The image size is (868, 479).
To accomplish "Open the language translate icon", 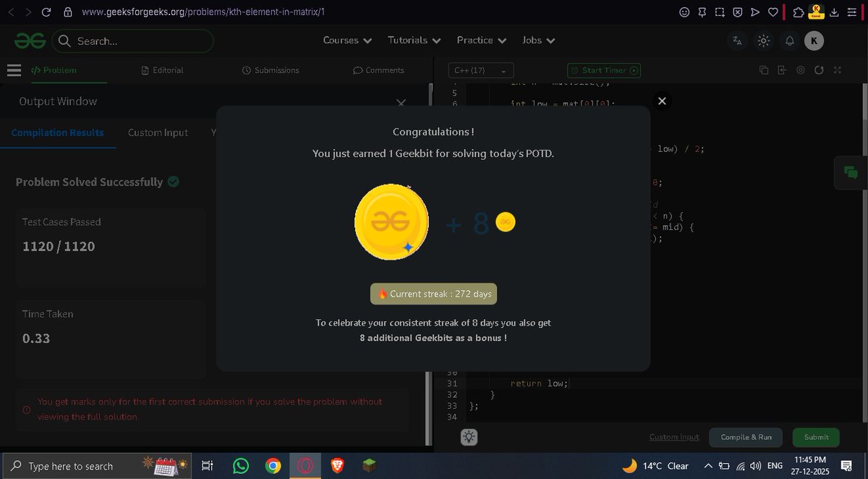I will click(x=737, y=41).
